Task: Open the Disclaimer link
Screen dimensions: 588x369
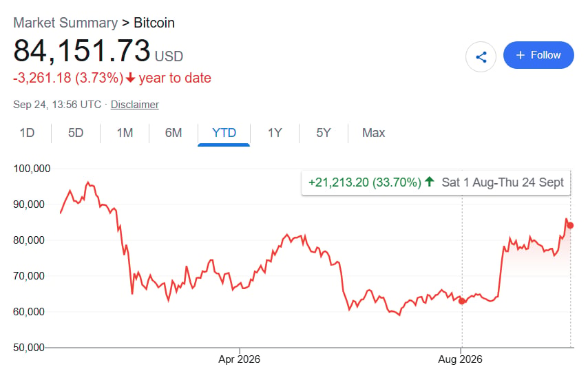Action: [x=135, y=105]
